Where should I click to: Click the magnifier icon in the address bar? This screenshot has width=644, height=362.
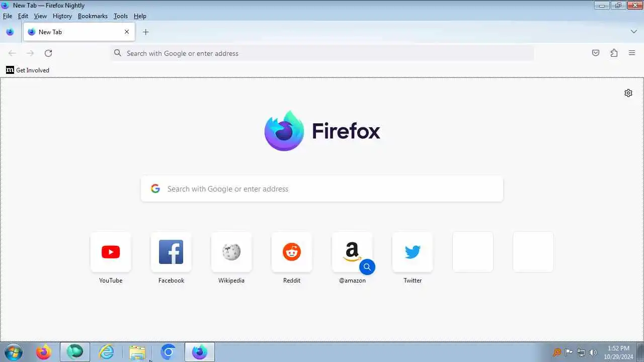[x=117, y=53]
